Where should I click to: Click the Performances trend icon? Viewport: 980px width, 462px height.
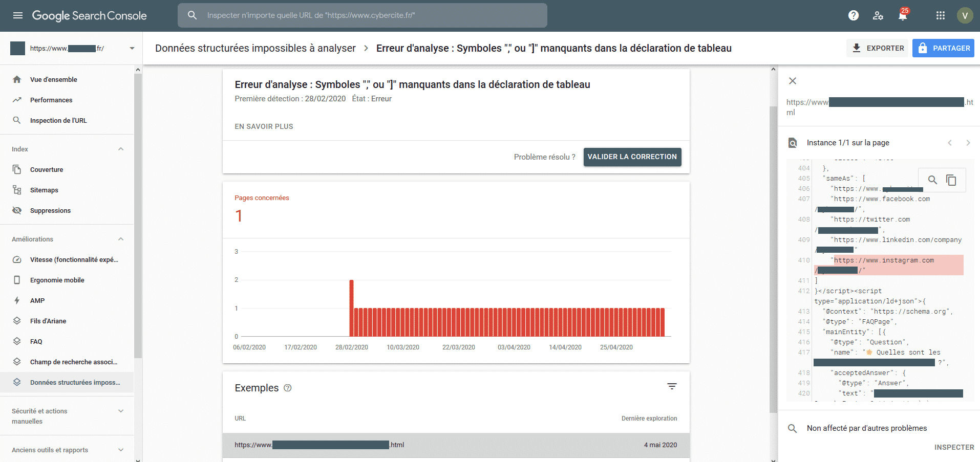[17, 100]
